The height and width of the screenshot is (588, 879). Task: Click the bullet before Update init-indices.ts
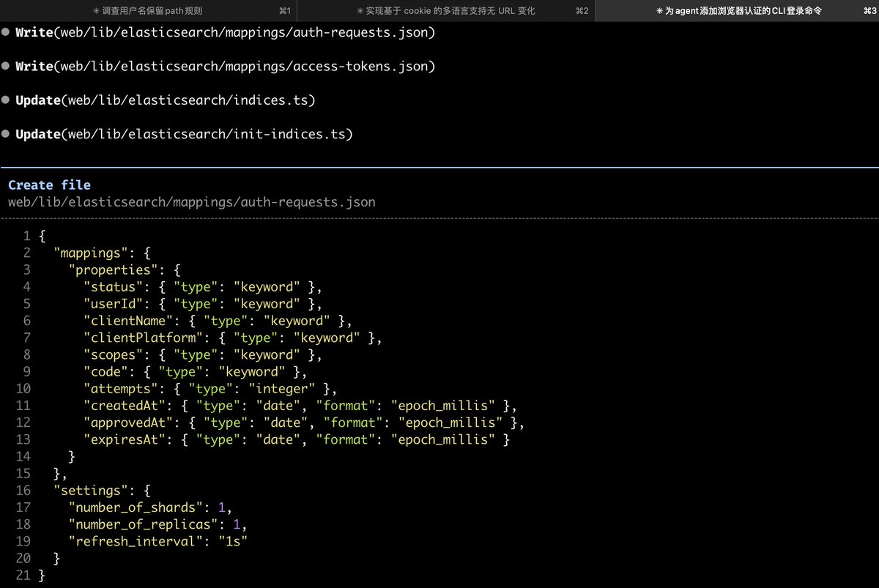pyautogui.click(x=6, y=133)
